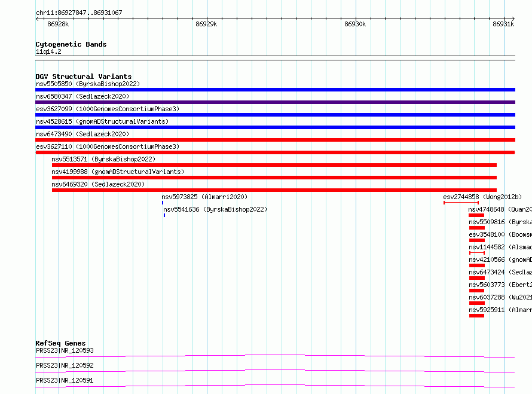Click the left arrow at ruler start
This screenshot has width=532, height=394.
(x=37, y=19)
